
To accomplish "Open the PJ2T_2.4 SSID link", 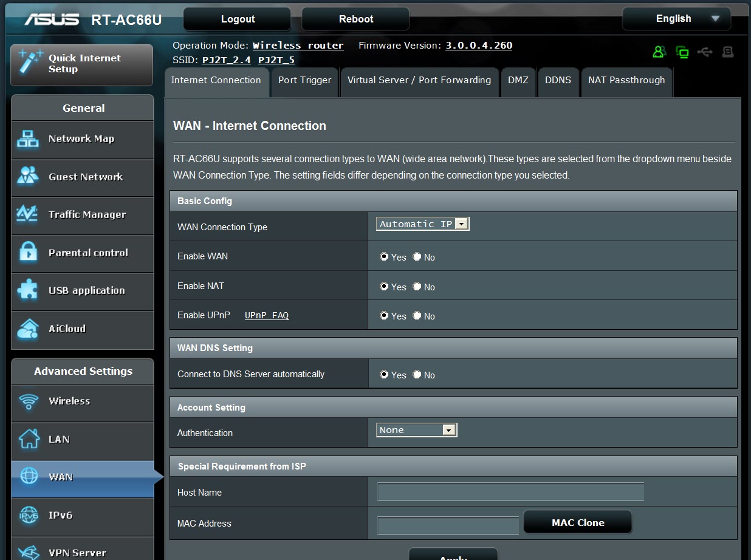I will click(225, 60).
